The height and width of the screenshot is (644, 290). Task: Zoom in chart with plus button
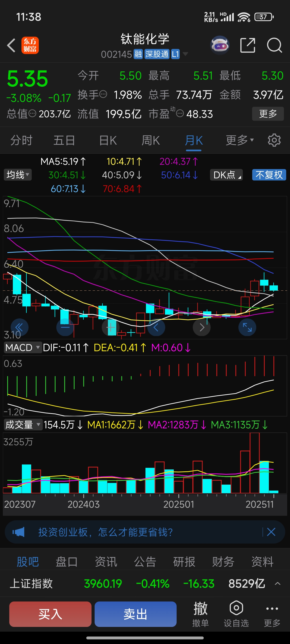pos(111,327)
